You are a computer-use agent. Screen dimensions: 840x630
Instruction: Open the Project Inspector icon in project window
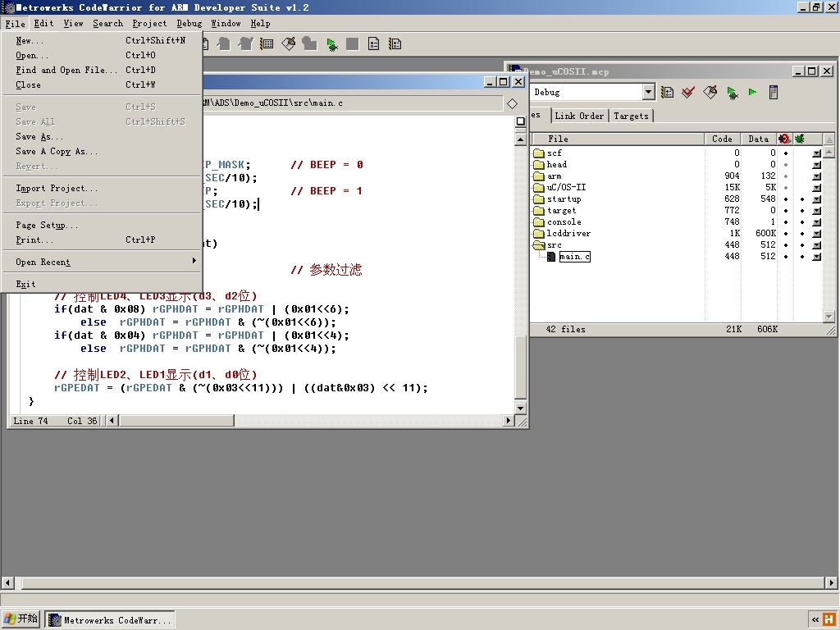(x=773, y=92)
